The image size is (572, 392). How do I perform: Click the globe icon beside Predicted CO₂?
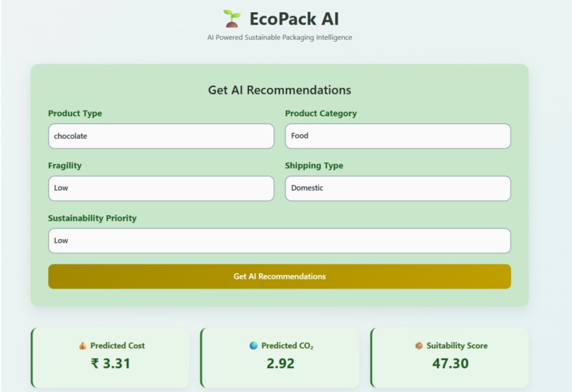tap(253, 345)
